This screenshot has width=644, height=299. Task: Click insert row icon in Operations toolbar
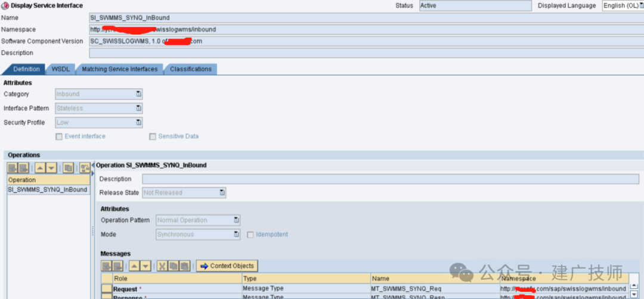pyautogui.click(x=13, y=168)
